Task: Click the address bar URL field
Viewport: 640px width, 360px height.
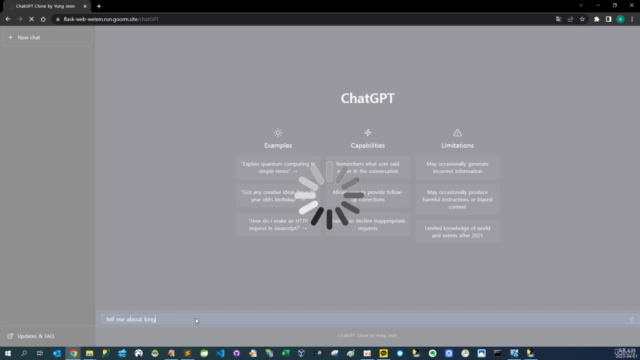Action: click(302, 19)
